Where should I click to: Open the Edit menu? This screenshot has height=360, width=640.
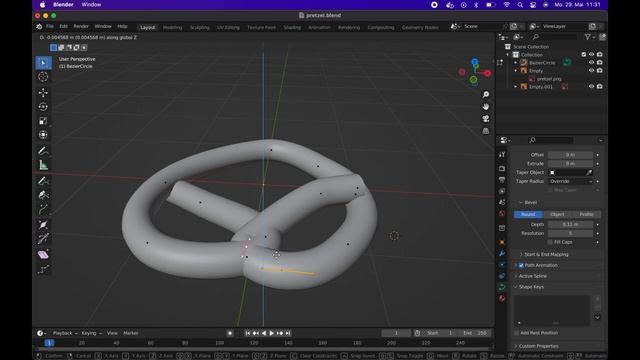pyautogui.click(x=64, y=27)
